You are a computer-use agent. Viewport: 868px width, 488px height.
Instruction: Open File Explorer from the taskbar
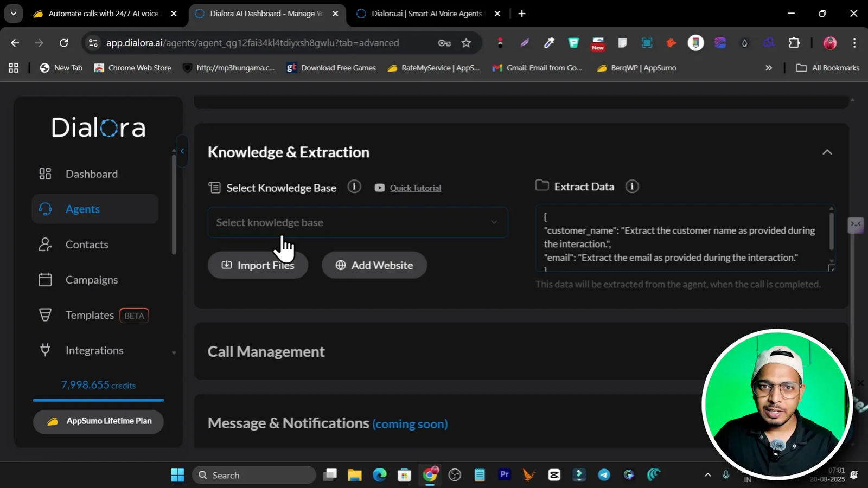(x=355, y=475)
